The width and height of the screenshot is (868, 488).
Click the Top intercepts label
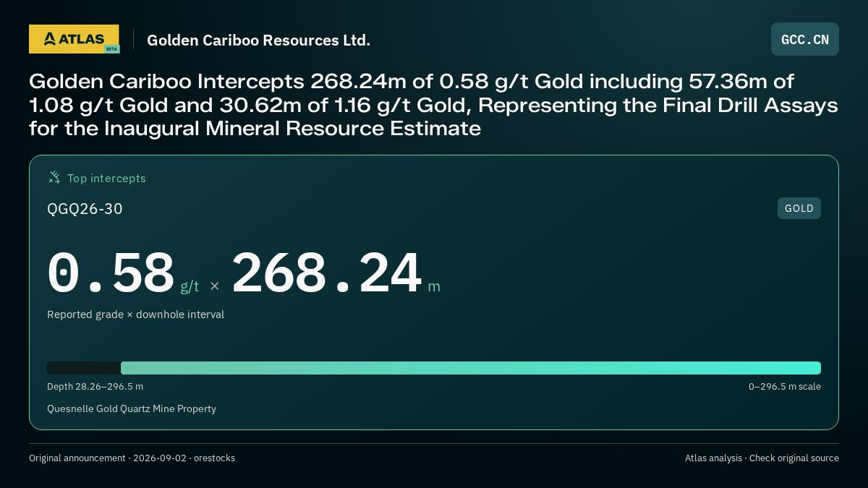[106, 178]
